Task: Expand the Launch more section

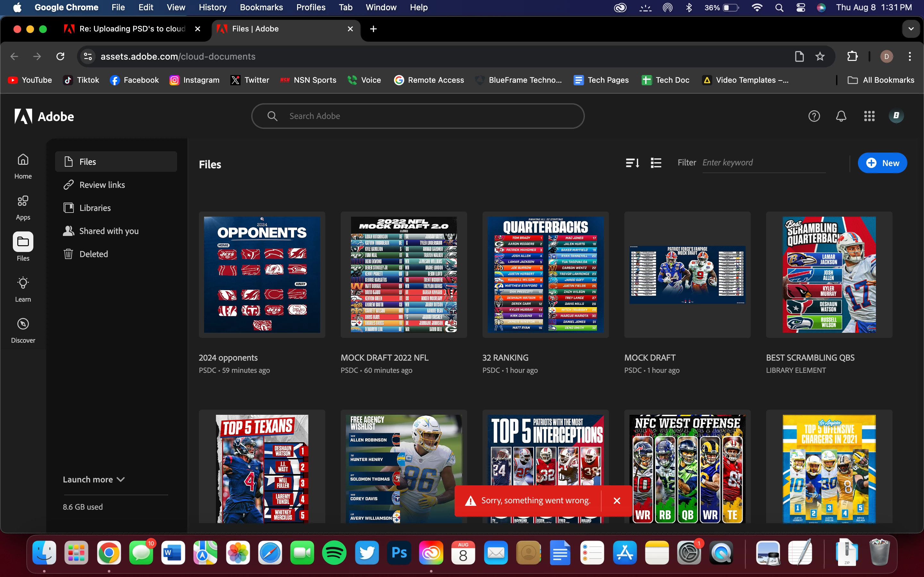Action: click(x=94, y=479)
